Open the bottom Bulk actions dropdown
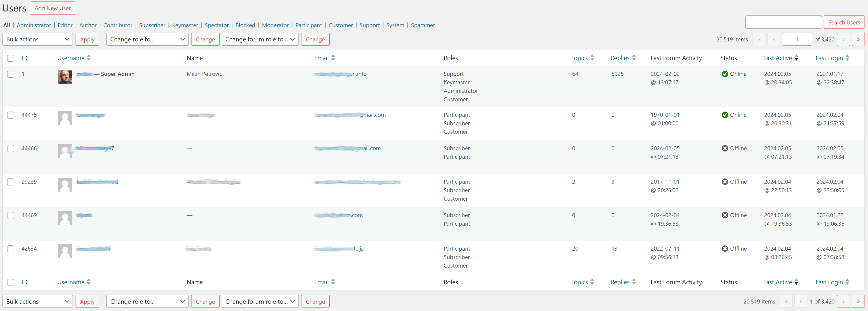The height and width of the screenshot is (311, 868). pyautogui.click(x=38, y=302)
